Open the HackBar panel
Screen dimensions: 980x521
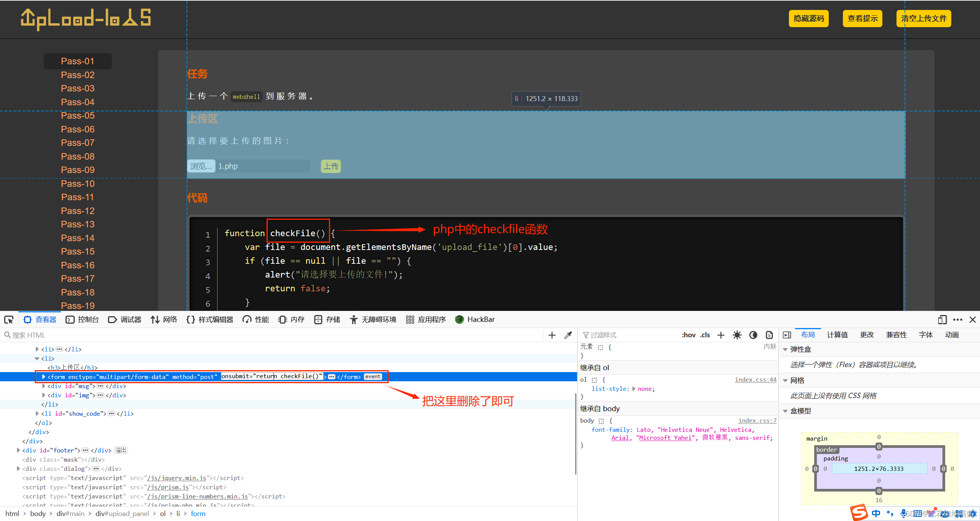tap(475, 320)
